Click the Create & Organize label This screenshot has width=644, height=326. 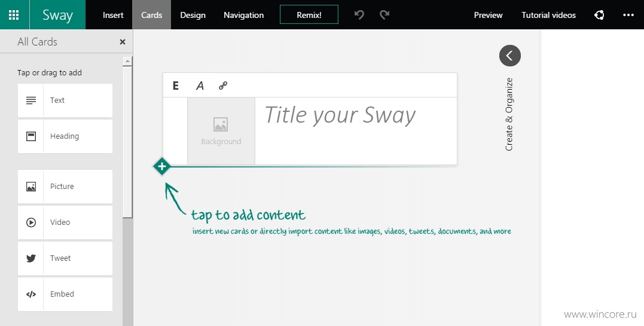[509, 114]
